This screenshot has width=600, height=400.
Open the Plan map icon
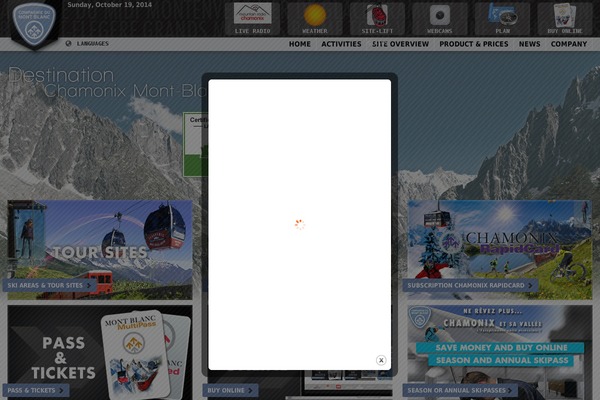point(502,19)
